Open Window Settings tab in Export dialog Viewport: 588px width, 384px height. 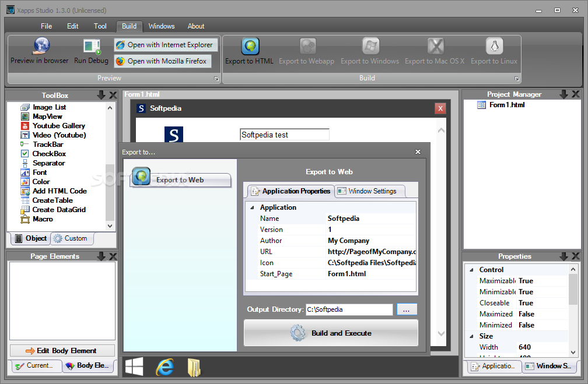pyautogui.click(x=369, y=191)
